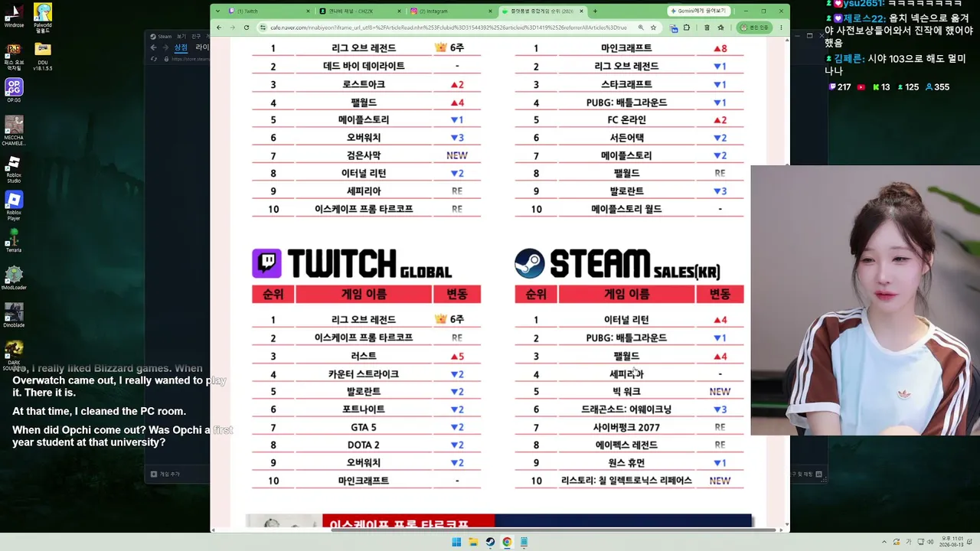Open the Terraria desktop shortcut
Screen dimensions: 980x551
pyautogui.click(x=14, y=241)
